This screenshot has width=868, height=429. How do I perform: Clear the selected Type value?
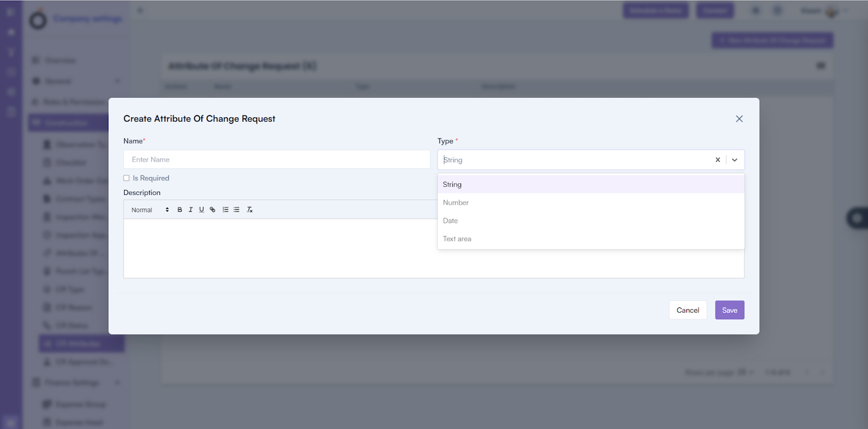pos(718,160)
